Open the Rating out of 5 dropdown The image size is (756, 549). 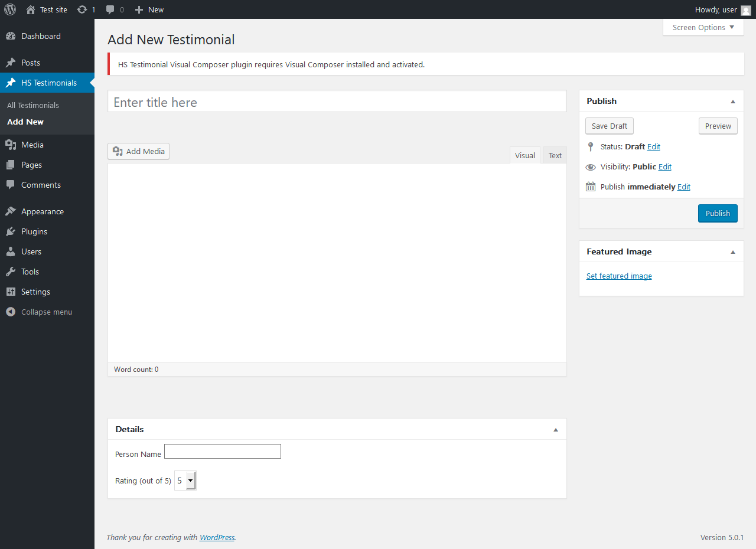click(185, 481)
